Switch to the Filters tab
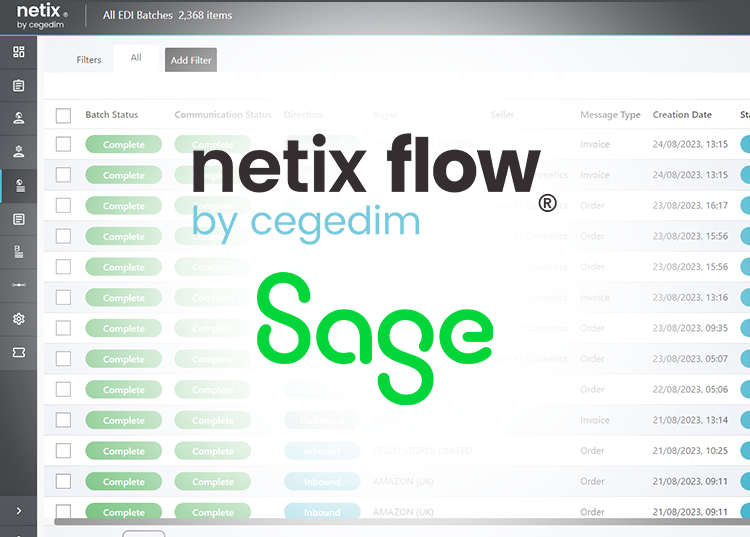The width and height of the screenshot is (750, 537). 88,60
